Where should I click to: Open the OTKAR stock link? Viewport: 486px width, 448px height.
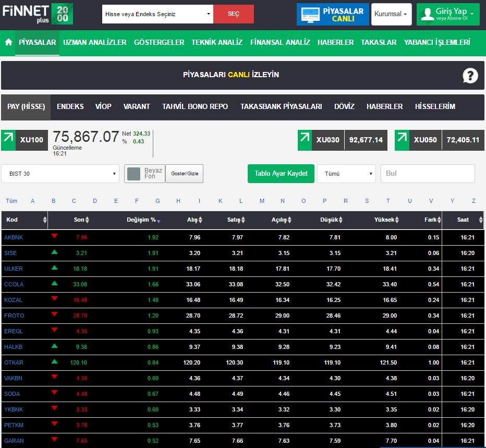pyautogui.click(x=14, y=363)
